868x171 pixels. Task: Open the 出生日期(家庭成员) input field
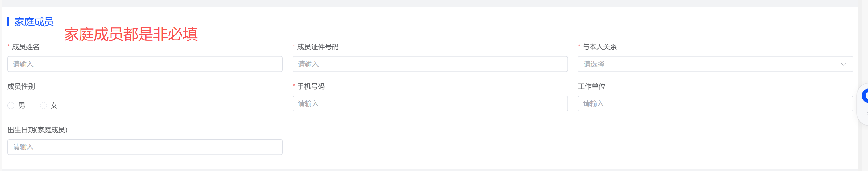[145, 147]
